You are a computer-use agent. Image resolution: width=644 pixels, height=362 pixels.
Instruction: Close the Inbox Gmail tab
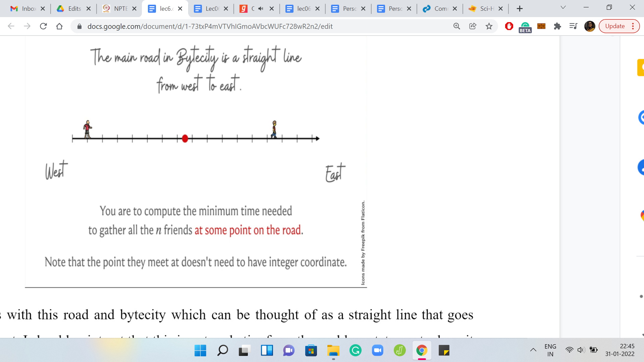[43, 9]
